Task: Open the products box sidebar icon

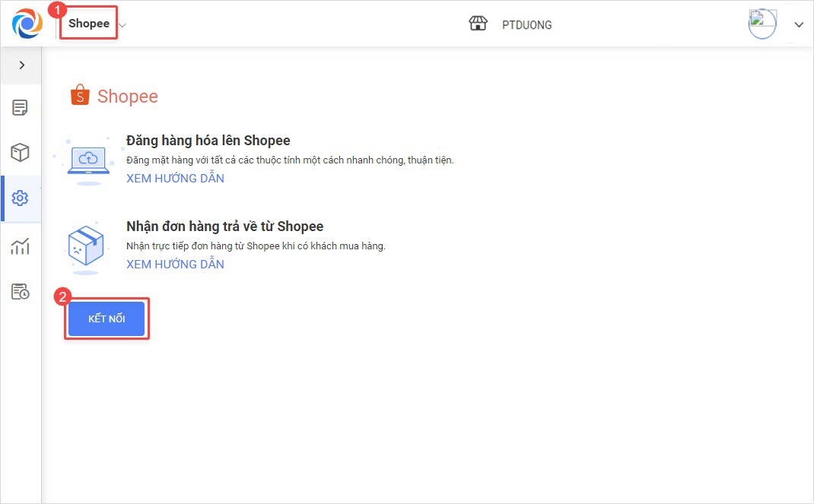Action: tap(21, 153)
